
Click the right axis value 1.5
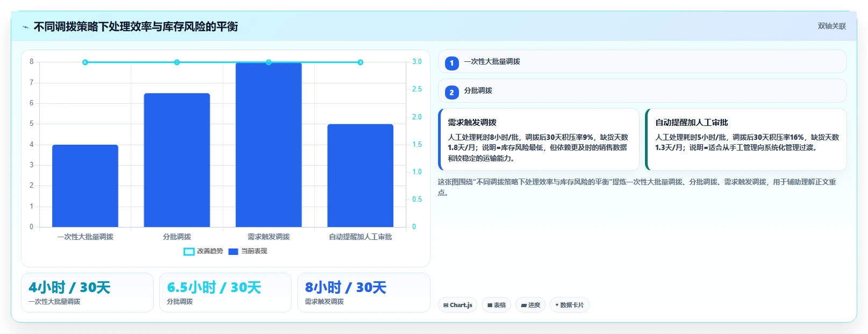click(417, 145)
